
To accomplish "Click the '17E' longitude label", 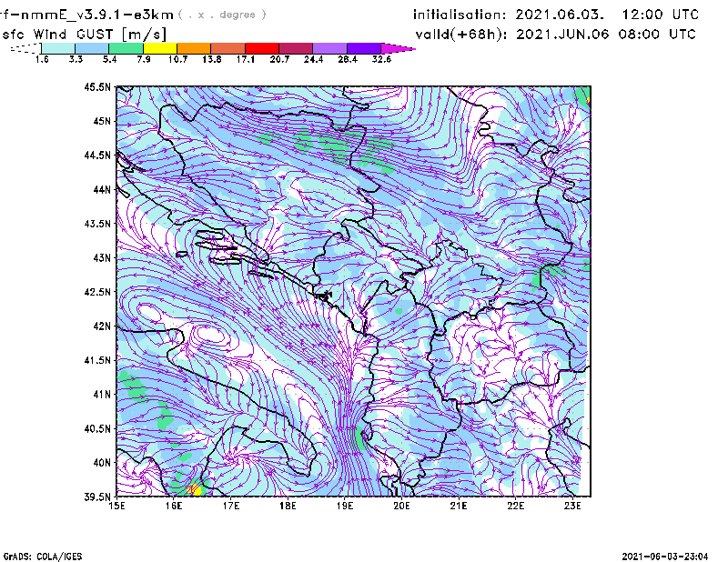I will (x=231, y=506).
